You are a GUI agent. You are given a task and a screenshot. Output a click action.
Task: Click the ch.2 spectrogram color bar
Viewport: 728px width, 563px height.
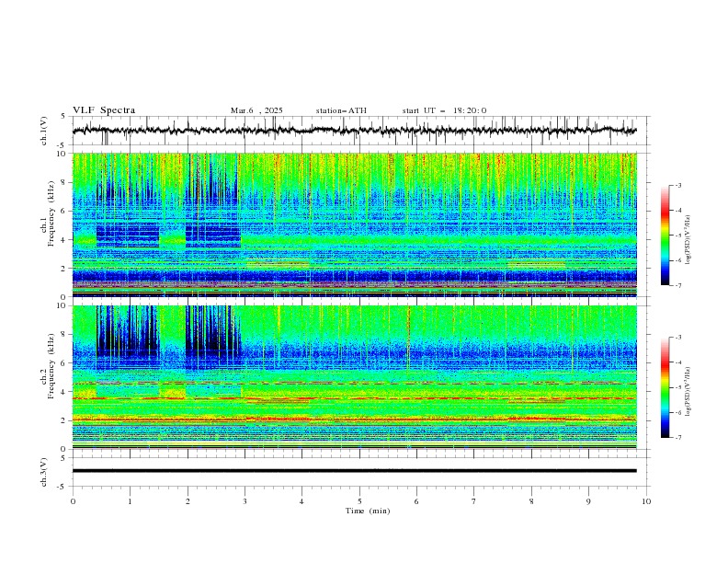tap(665, 387)
